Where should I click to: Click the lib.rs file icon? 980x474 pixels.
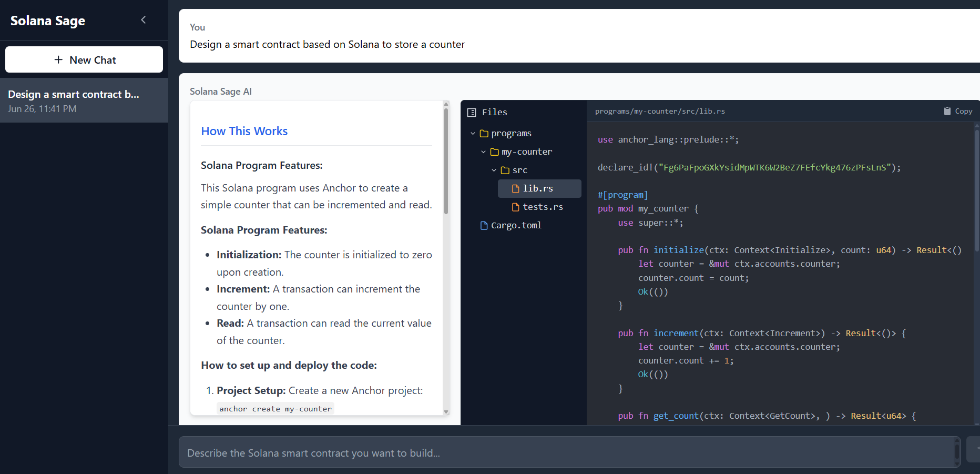tap(516, 188)
